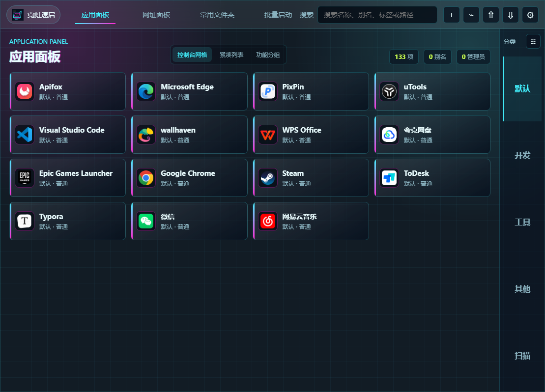Open the ToDesk app icon

(x=389, y=178)
